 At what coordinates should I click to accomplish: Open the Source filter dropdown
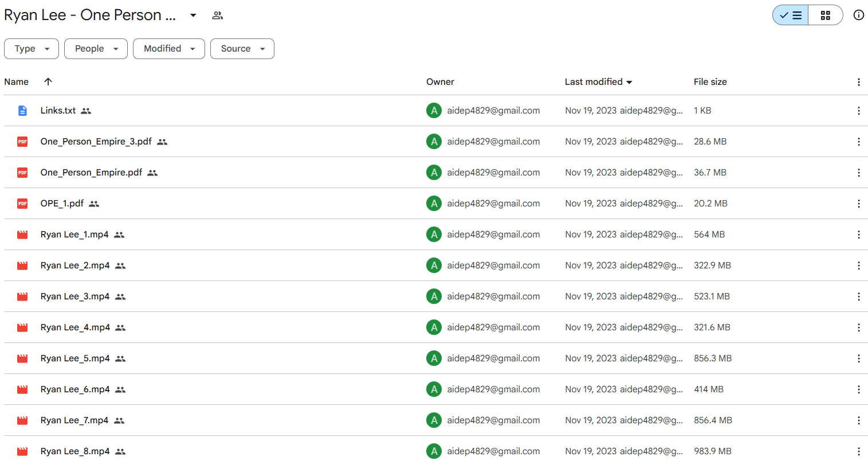(242, 49)
